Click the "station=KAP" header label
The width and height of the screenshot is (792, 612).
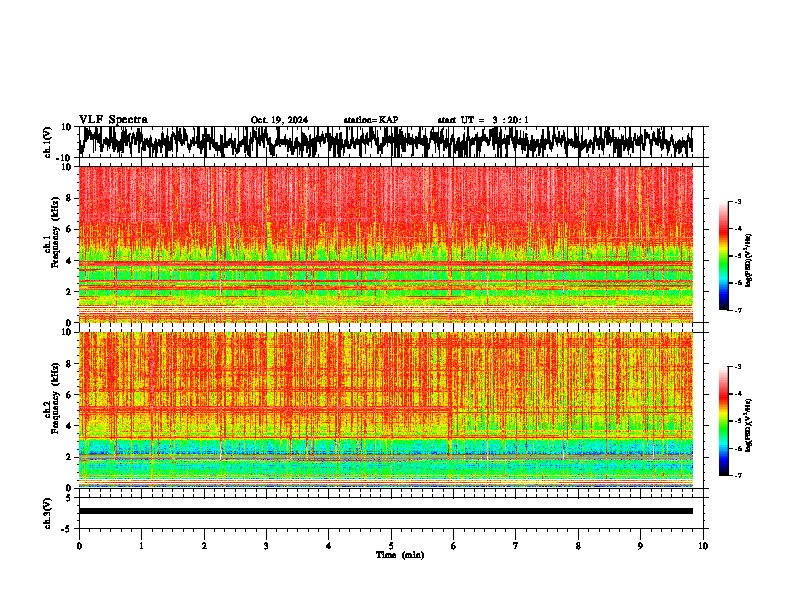click(371, 120)
